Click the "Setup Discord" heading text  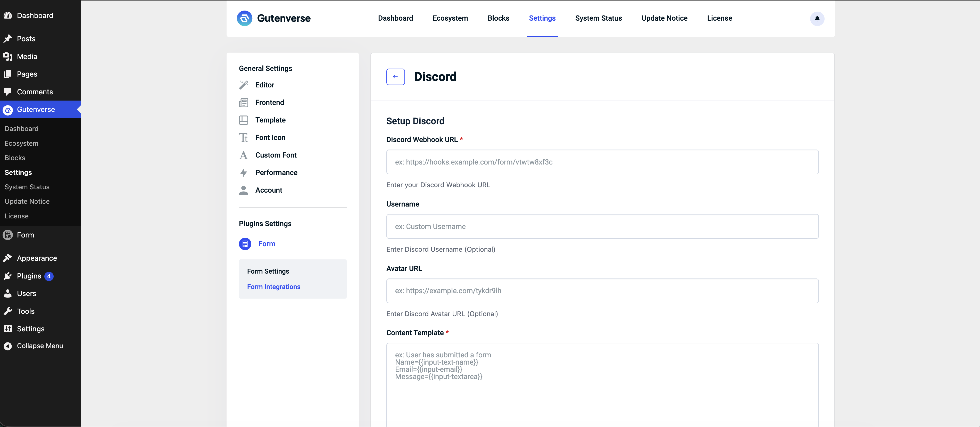[415, 121]
